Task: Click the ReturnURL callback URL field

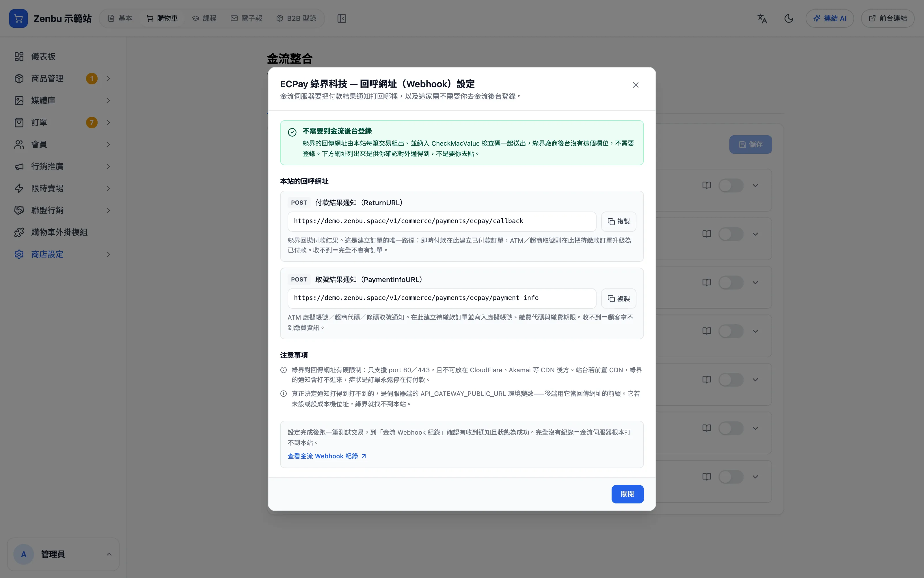Action: point(442,221)
